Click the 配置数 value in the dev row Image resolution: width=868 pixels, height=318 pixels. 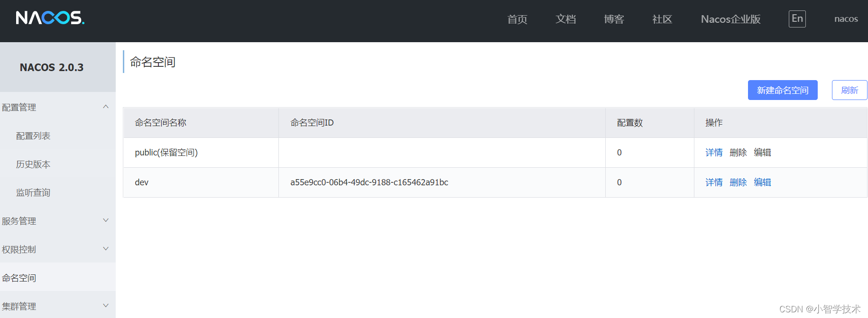pyautogui.click(x=619, y=182)
